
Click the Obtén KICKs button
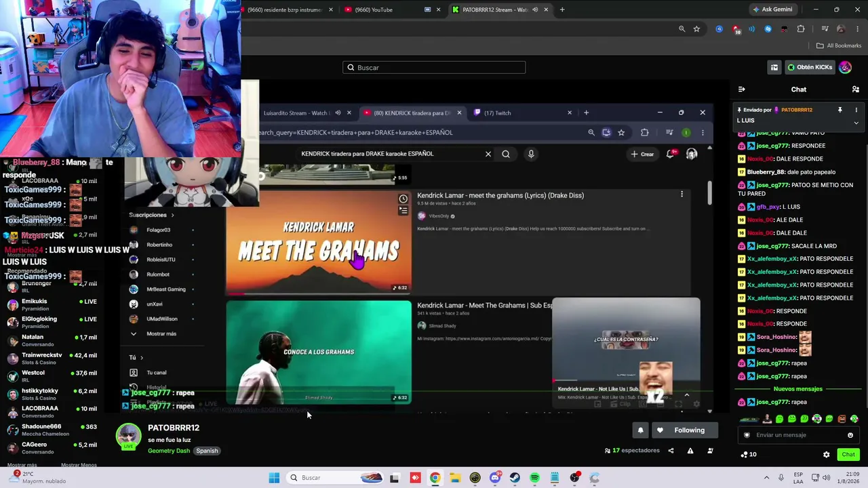pyautogui.click(x=810, y=67)
